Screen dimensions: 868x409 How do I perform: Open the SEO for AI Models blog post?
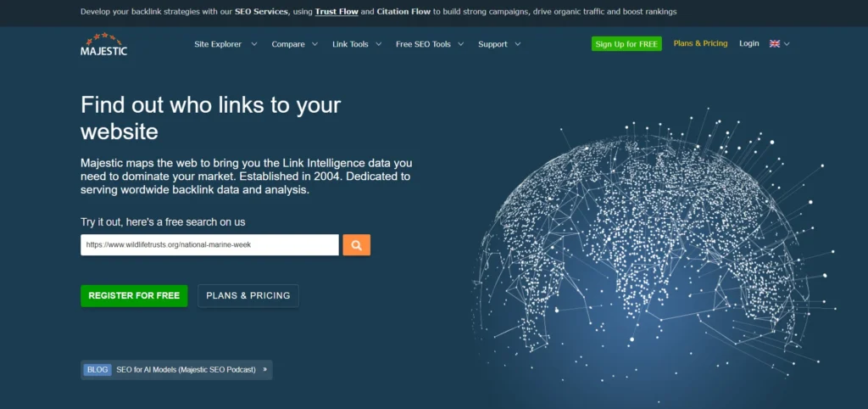point(186,370)
